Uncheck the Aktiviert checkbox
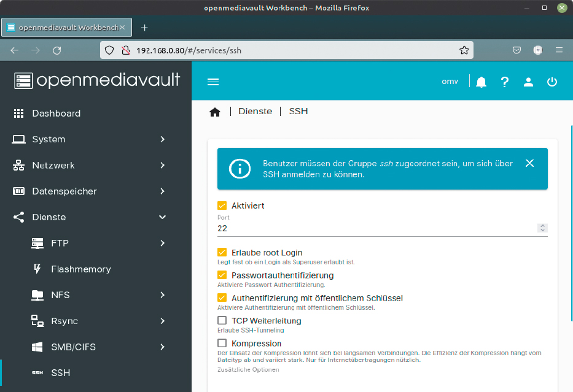The height and width of the screenshot is (392, 573). 222,206
